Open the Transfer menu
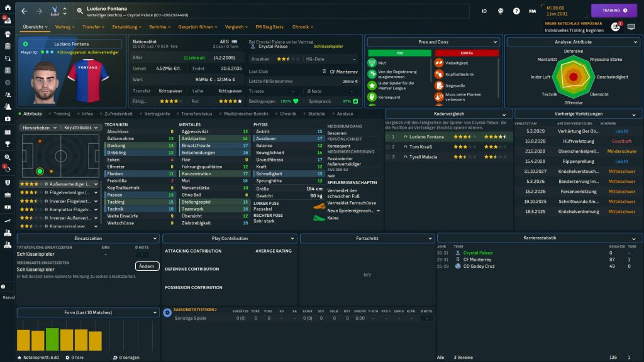Screen dimensions: 644x362 point(94,27)
